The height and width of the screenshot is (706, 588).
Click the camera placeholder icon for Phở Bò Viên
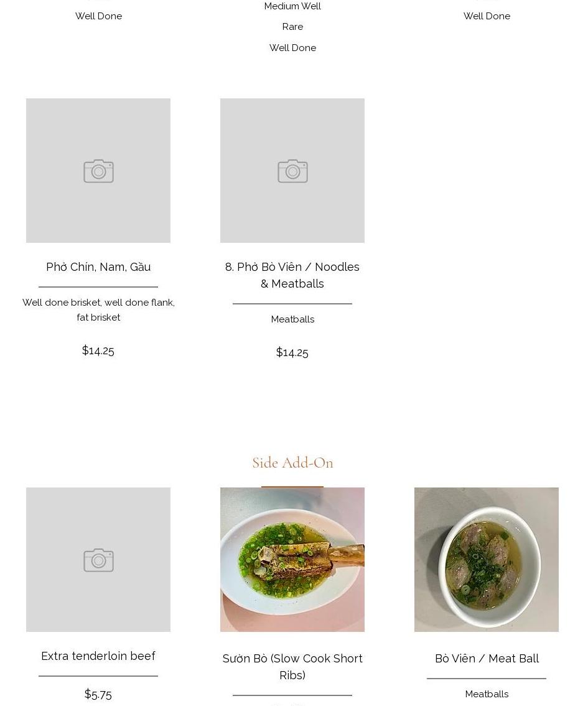pos(292,171)
